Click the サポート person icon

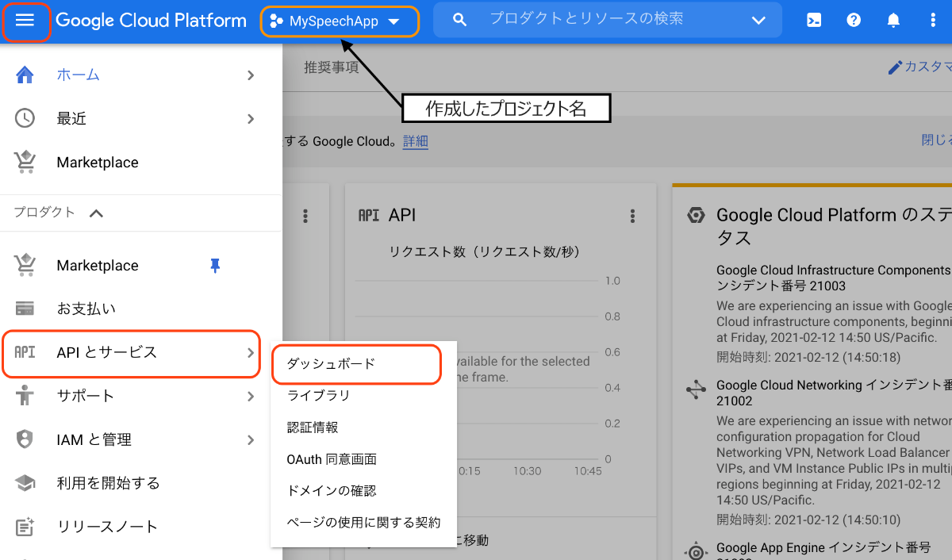[x=25, y=396]
